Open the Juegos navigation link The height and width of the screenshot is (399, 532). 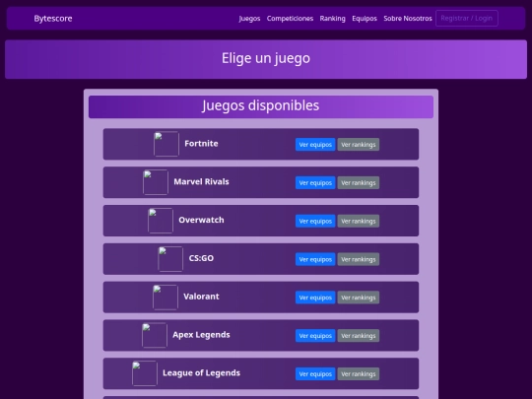tap(249, 19)
